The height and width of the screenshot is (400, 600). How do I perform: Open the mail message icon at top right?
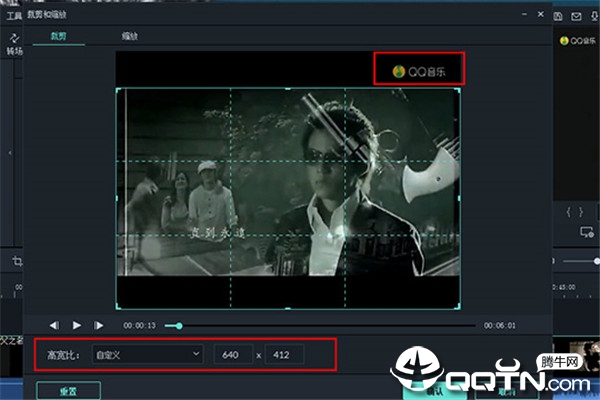(x=576, y=16)
